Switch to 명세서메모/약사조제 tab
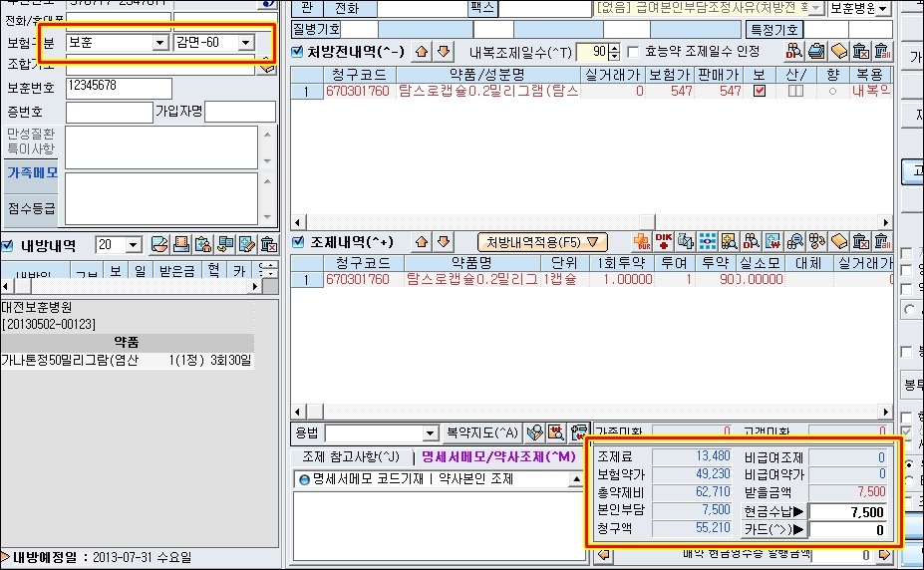 pos(498,456)
